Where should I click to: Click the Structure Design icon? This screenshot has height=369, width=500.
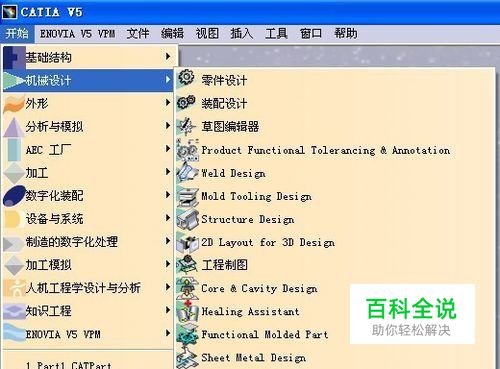[187, 219]
